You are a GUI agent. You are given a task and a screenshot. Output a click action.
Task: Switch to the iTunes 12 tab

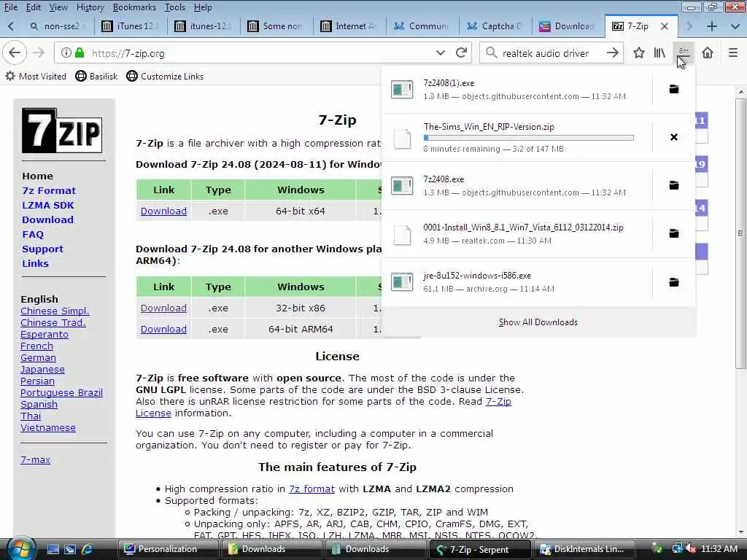[x=131, y=26]
